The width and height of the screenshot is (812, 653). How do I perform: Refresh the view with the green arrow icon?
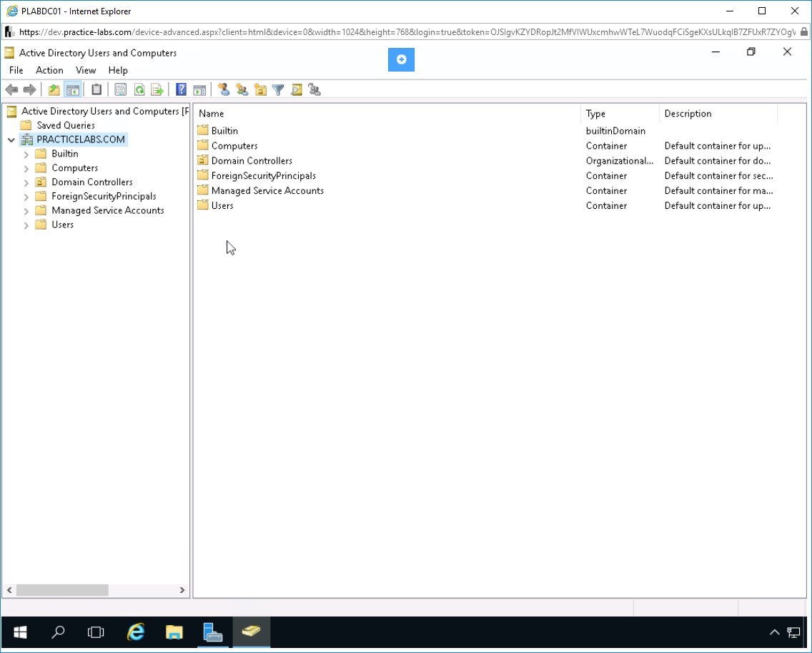coord(139,89)
